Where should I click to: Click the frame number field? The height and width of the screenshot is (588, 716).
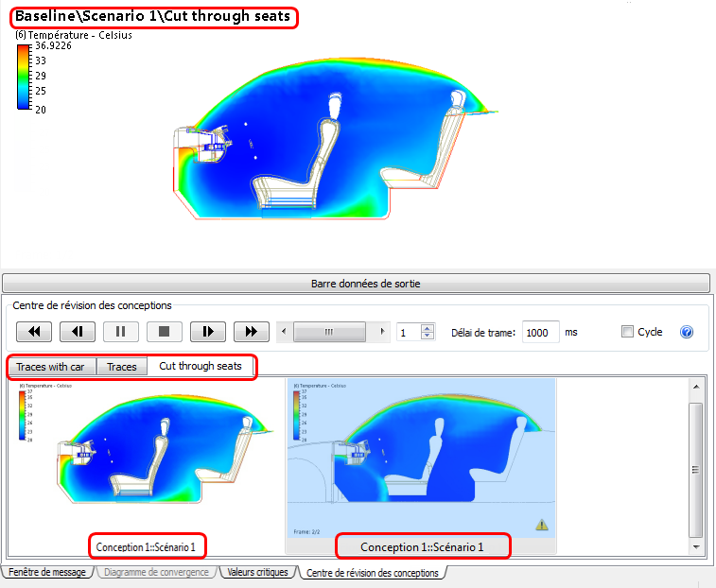[409, 332]
